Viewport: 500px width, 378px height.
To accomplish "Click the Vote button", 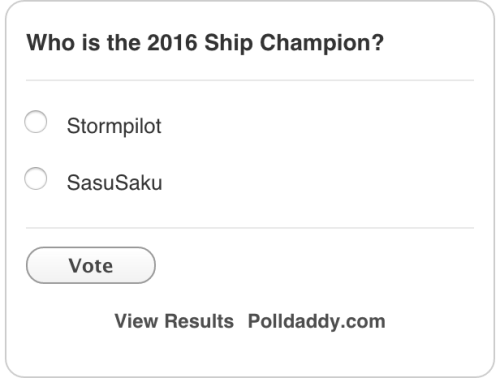I will pyautogui.click(x=91, y=266).
